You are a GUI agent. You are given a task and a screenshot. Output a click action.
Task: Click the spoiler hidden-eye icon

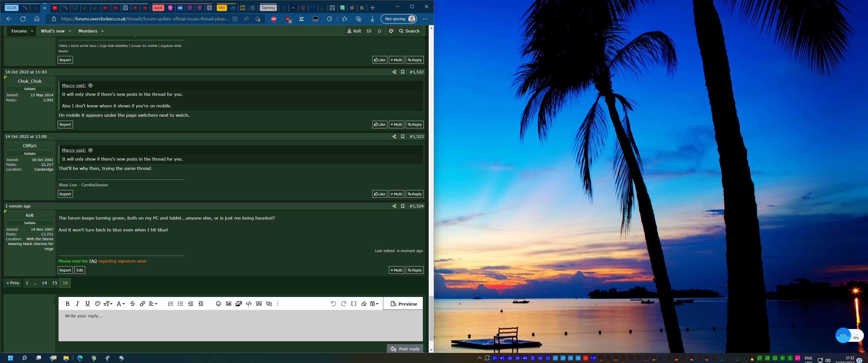[269, 304]
